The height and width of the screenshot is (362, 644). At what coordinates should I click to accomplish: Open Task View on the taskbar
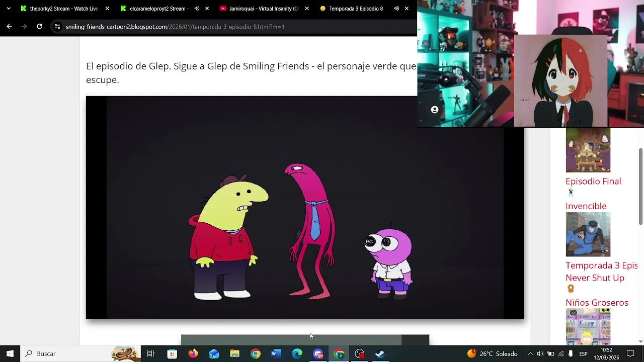tap(150, 353)
